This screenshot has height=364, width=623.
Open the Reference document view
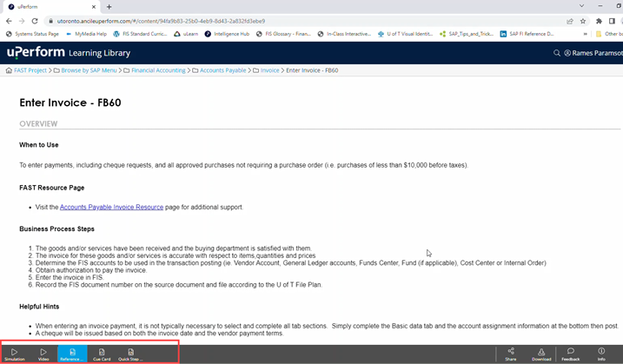coord(72,354)
